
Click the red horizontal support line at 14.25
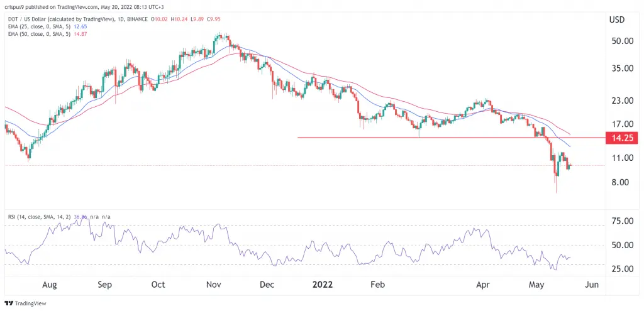click(x=452, y=138)
